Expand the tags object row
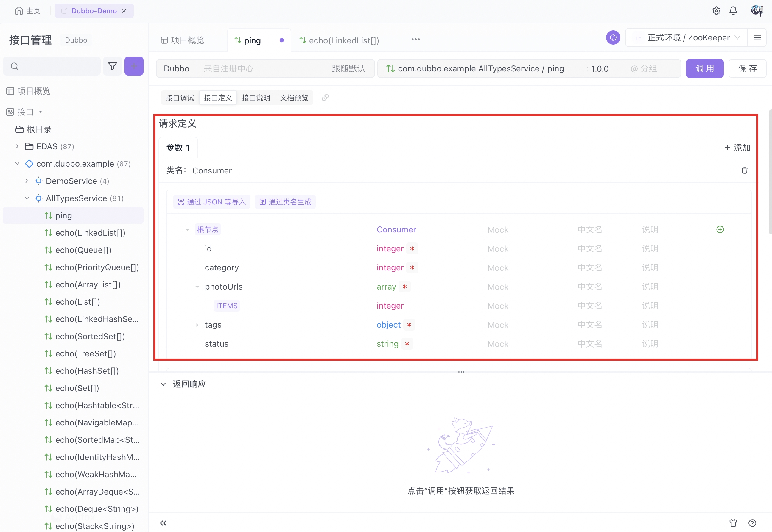The width and height of the screenshot is (772, 532). [197, 325]
